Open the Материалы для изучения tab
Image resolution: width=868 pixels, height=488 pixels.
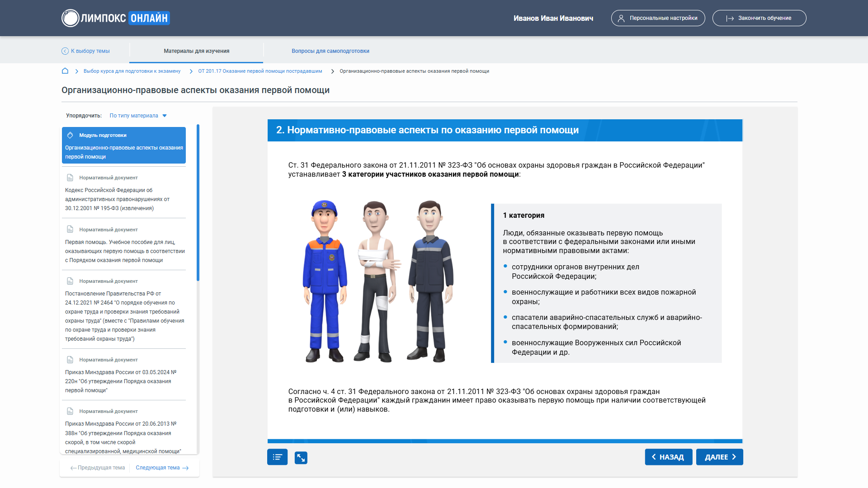tap(197, 51)
